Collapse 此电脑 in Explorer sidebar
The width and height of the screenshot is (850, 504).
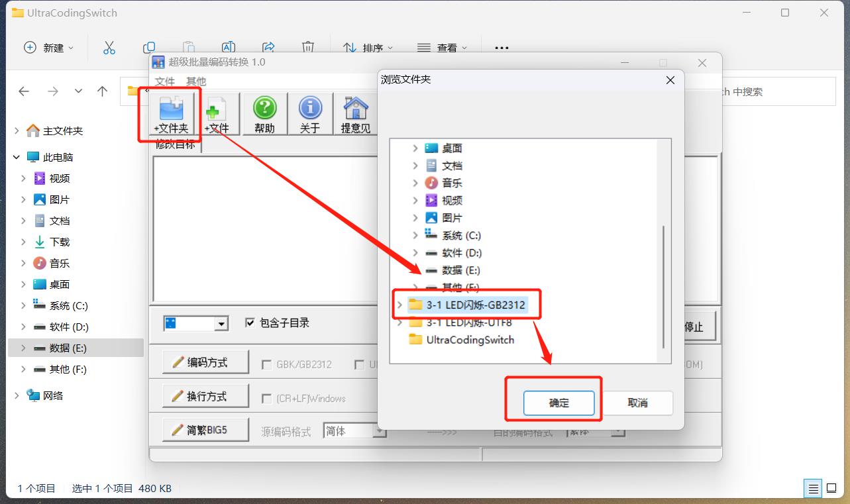[x=17, y=157]
